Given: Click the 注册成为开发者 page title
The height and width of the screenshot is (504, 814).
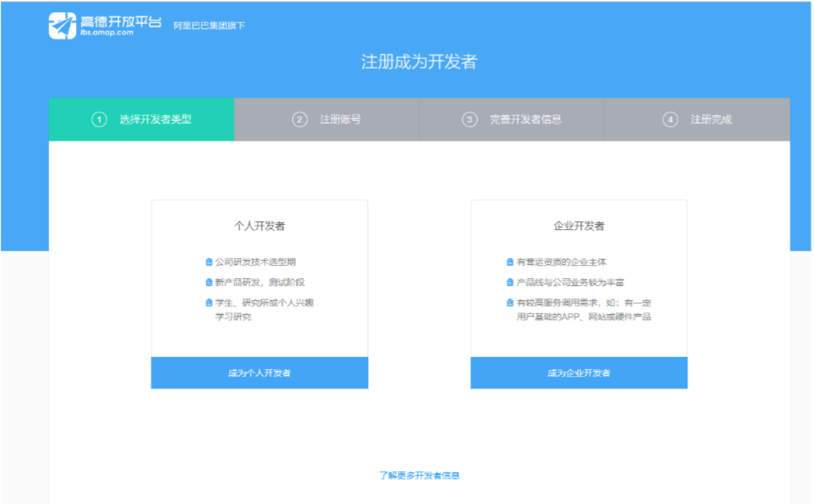Looking at the screenshot, I should (419, 62).
